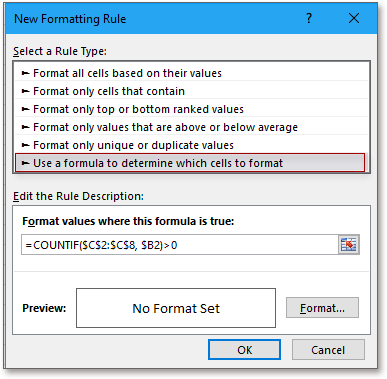Choose 'Format only values above or below average'
387x379 pixels.
coord(192,127)
